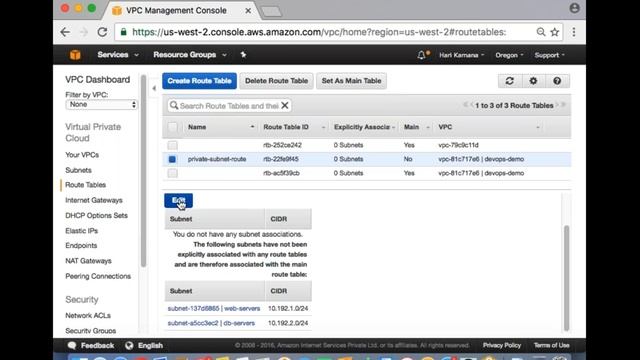
Task: Click the browser address bar URL
Action: coord(318,32)
